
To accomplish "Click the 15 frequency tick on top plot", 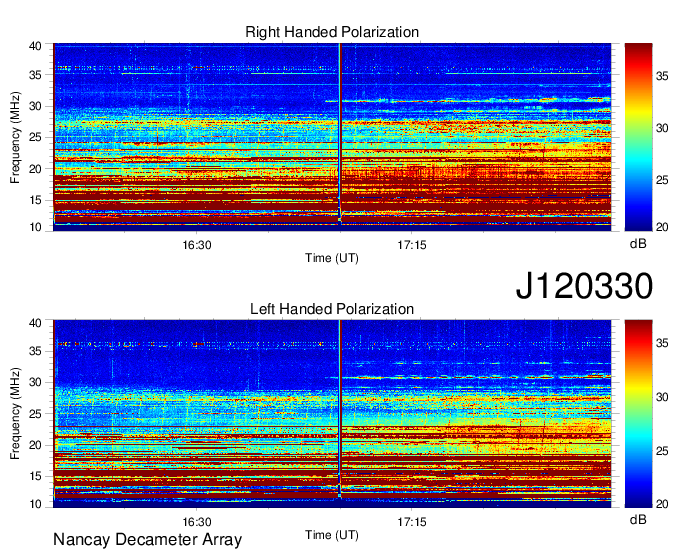I will [x=35, y=200].
